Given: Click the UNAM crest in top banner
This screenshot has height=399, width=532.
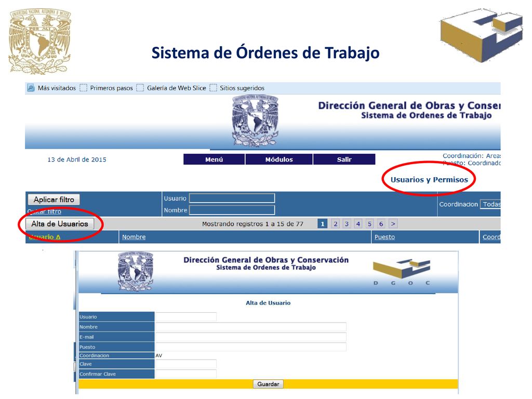Looking at the screenshot, I should tap(255, 121).
